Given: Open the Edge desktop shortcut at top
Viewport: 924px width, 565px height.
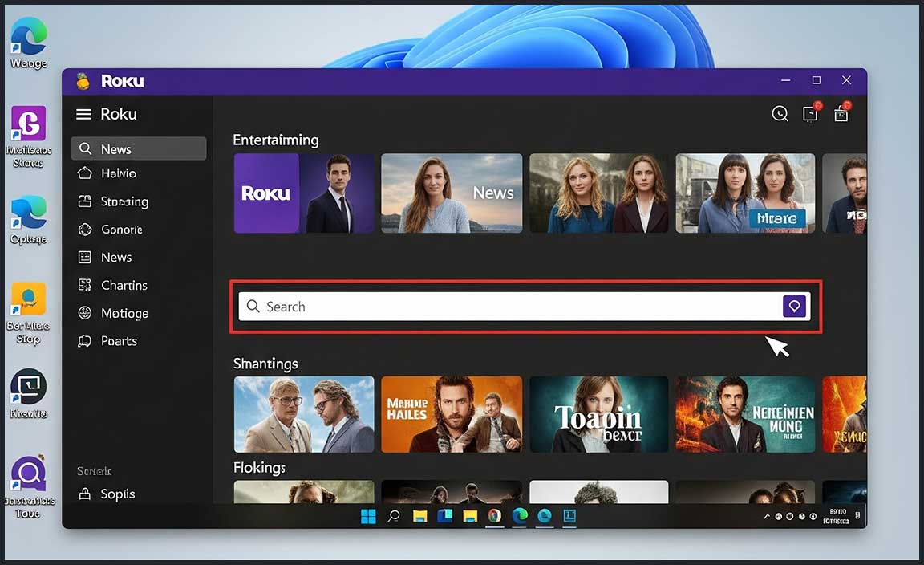Looking at the screenshot, I should click(28, 43).
